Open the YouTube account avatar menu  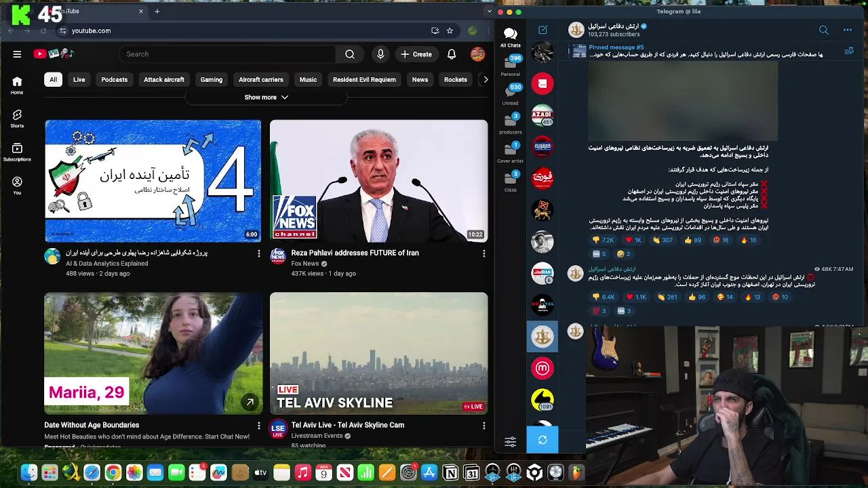(477, 54)
